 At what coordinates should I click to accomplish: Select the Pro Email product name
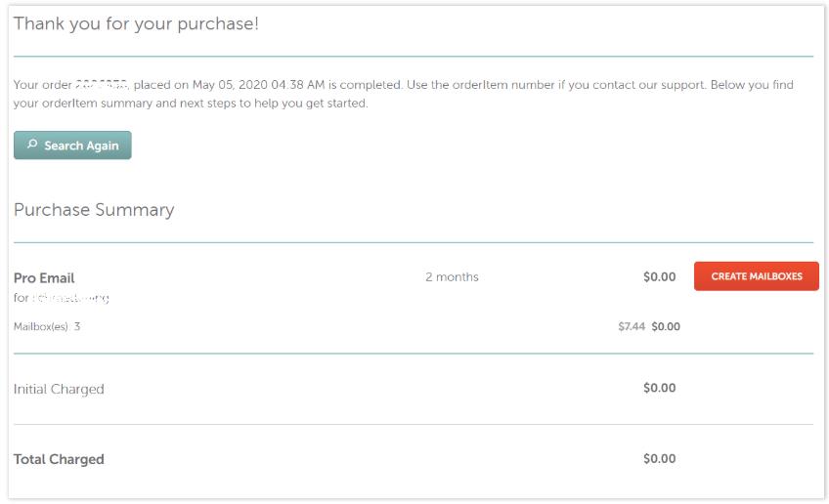[44, 277]
